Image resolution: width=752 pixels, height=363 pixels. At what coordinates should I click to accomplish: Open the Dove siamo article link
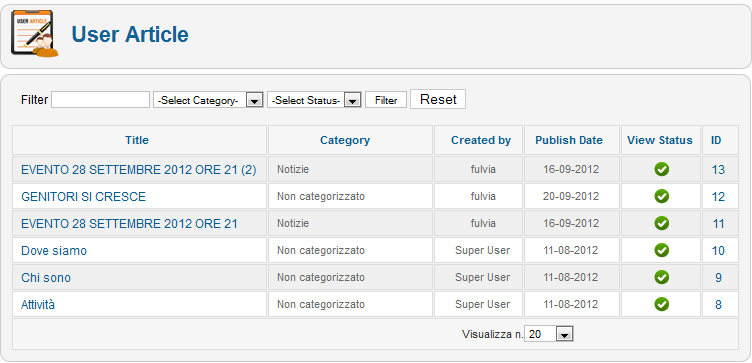[x=54, y=251]
